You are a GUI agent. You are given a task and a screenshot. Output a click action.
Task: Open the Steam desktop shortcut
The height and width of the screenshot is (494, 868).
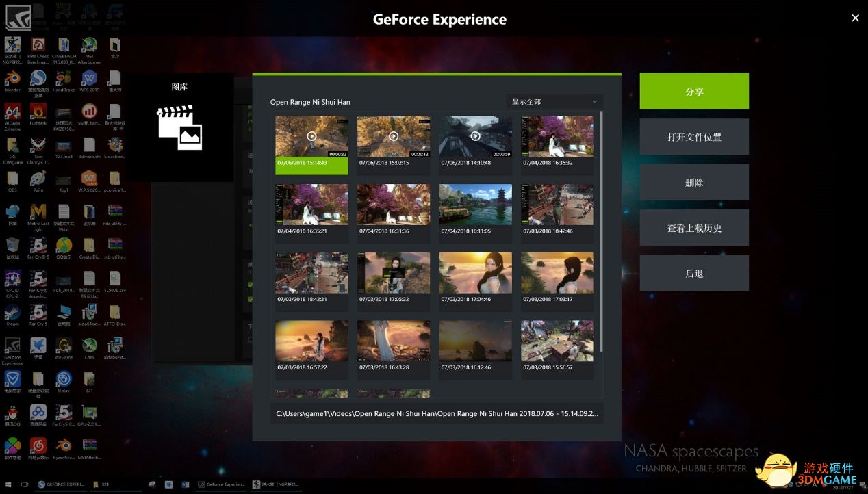tap(12, 315)
